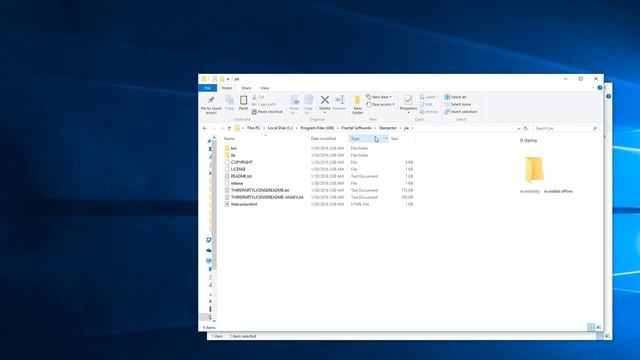Open the Copy to command

coord(309,104)
